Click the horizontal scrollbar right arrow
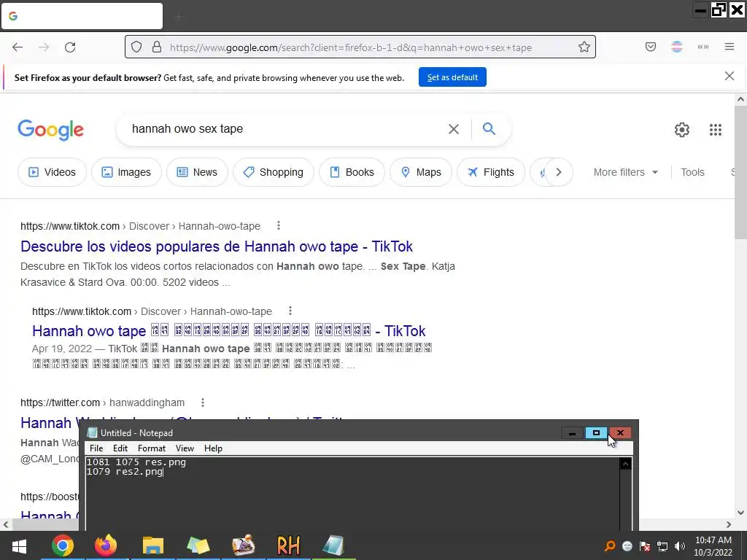747x560 pixels. pos(729,525)
